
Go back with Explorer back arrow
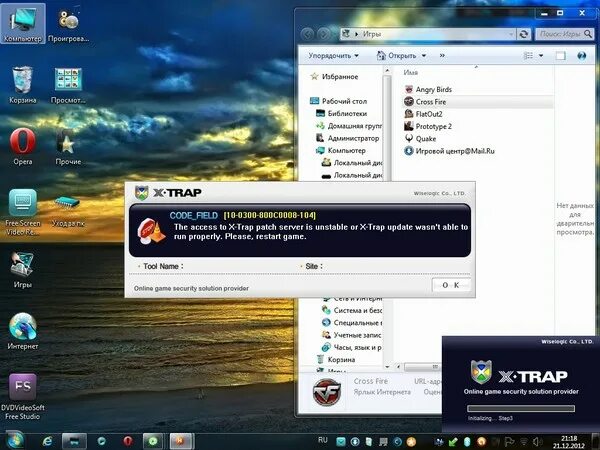[x=307, y=34]
